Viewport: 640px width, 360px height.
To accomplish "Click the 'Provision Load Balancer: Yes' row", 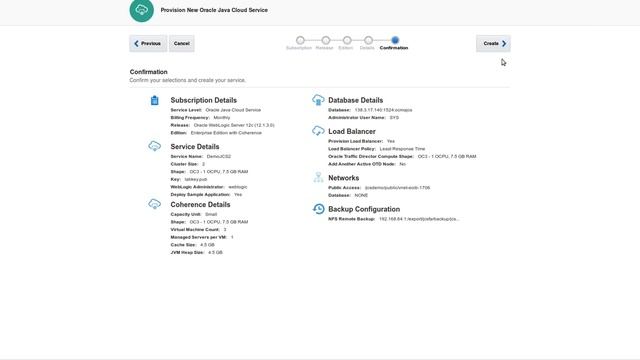I will point(362,141).
